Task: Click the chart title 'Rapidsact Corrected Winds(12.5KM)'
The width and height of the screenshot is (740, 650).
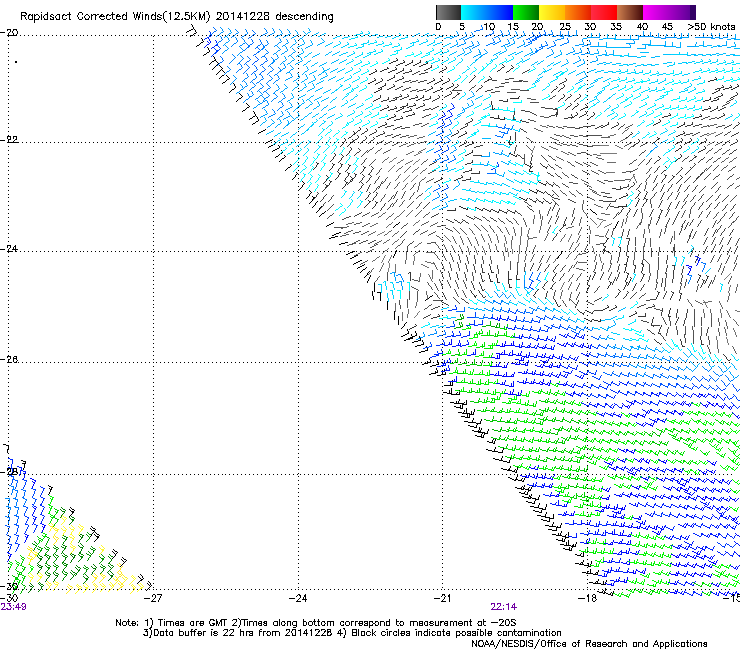Action: click(x=115, y=17)
